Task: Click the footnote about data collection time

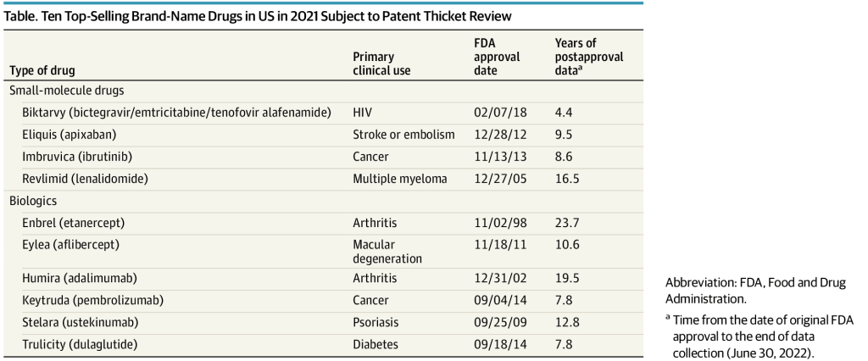Action: tap(761, 336)
